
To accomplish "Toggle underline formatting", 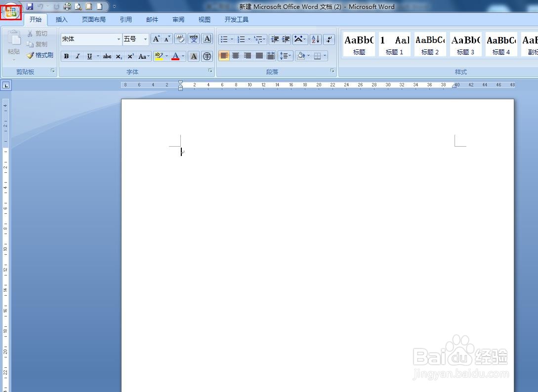I will coord(89,56).
